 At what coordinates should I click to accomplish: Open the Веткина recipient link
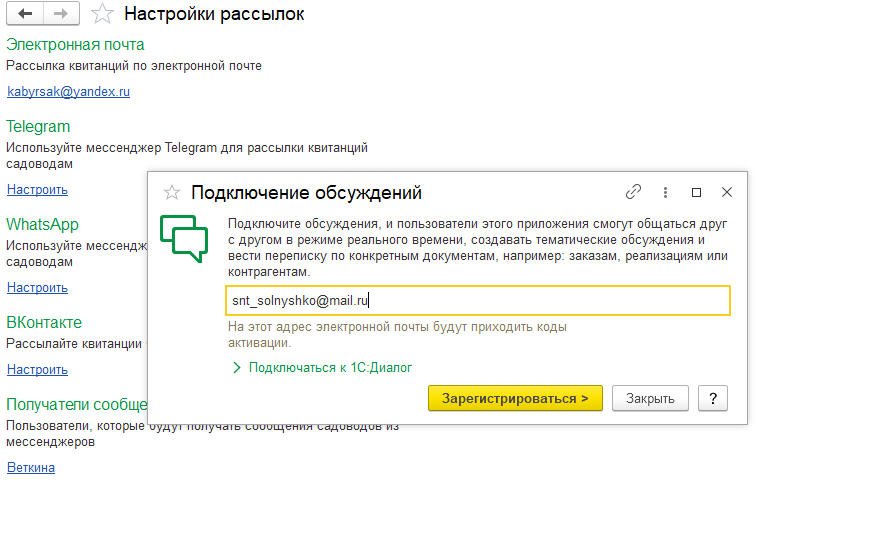(x=31, y=468)
